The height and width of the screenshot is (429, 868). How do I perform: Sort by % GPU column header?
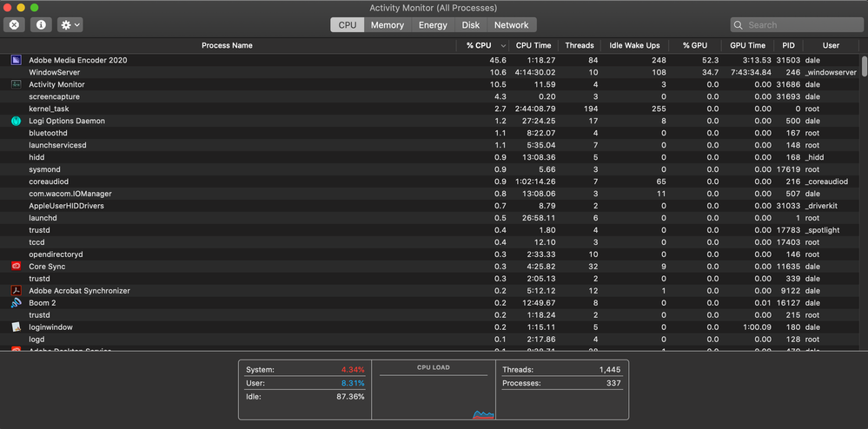point(695,45)
